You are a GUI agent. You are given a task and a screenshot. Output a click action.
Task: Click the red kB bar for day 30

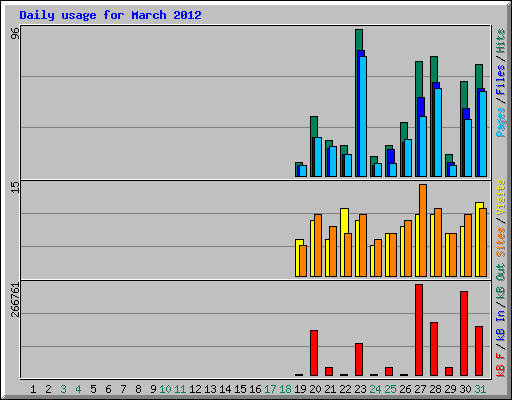pos(464,334)
